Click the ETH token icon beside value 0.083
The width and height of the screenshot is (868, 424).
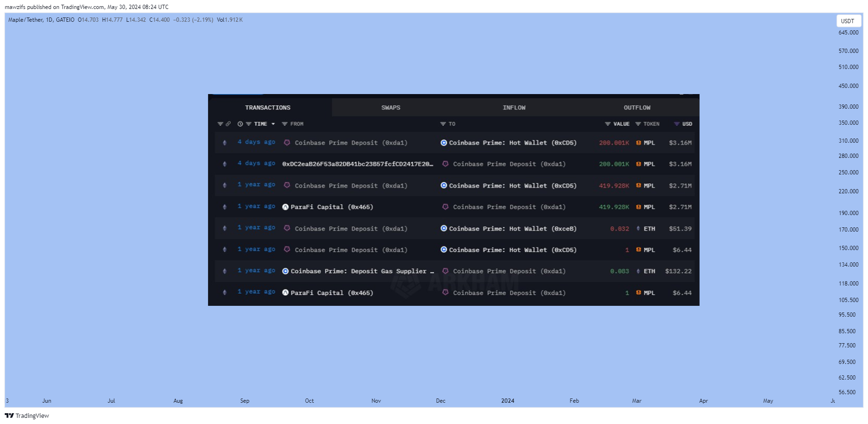pyautogui.click(x=638, y=271)
